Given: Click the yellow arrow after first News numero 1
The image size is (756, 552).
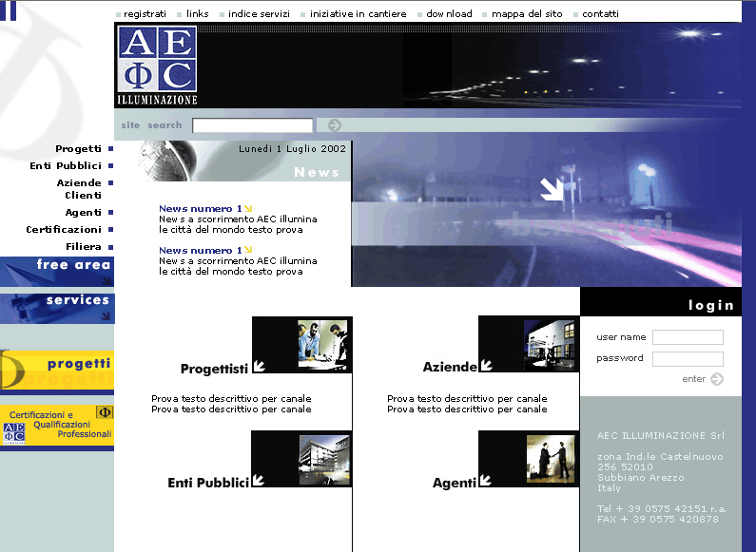Looking at the screenshot, I should [248, 209].
